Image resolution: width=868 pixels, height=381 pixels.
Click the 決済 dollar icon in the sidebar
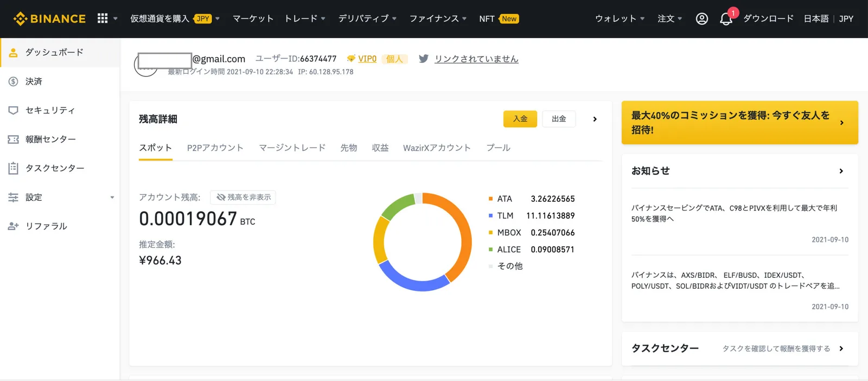click(14, 81)
